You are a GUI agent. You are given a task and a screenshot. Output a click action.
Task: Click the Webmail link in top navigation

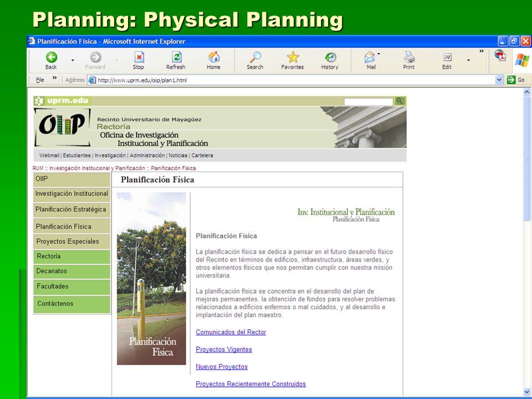point(49,155)
